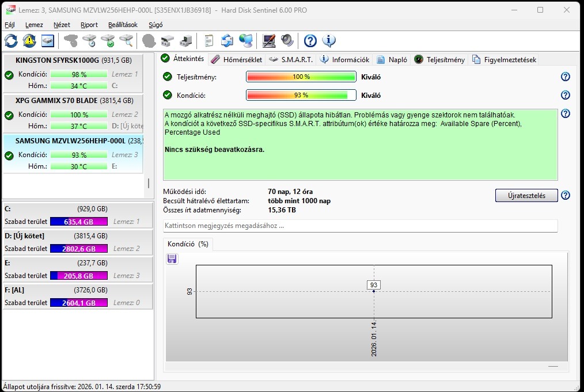The image size is (584, 392).
Task: Click the Kondíció progress bar showing 93%
Action: tap(301, 95)
